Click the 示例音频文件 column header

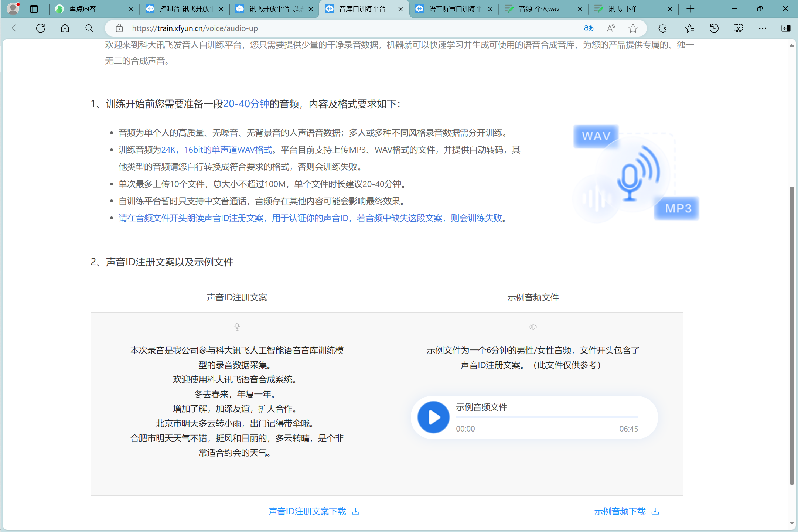tap(533, 297)
